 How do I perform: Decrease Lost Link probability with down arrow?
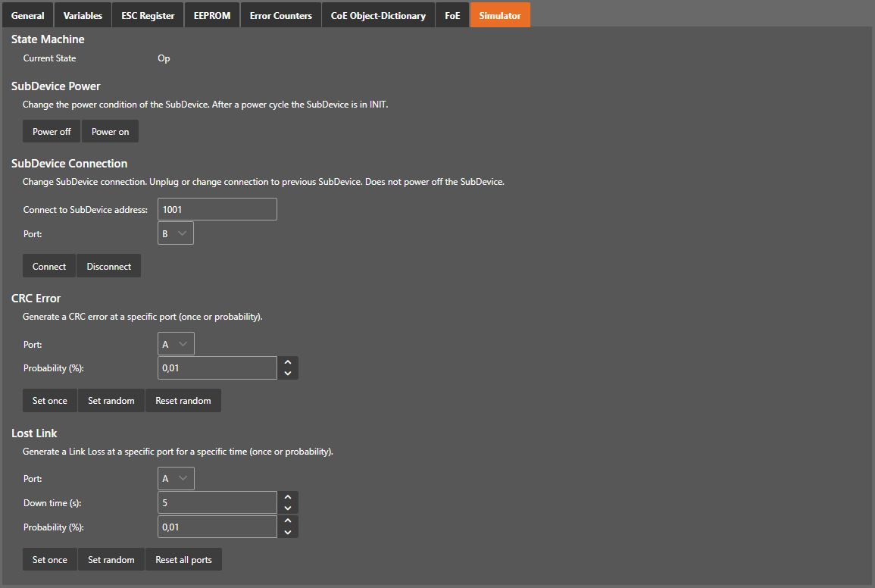click(x=288, y=532)
